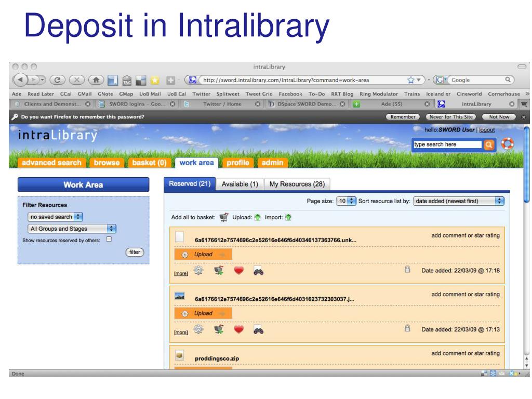Open the image thumbnail of 6a61...303037.j resource

179,296
